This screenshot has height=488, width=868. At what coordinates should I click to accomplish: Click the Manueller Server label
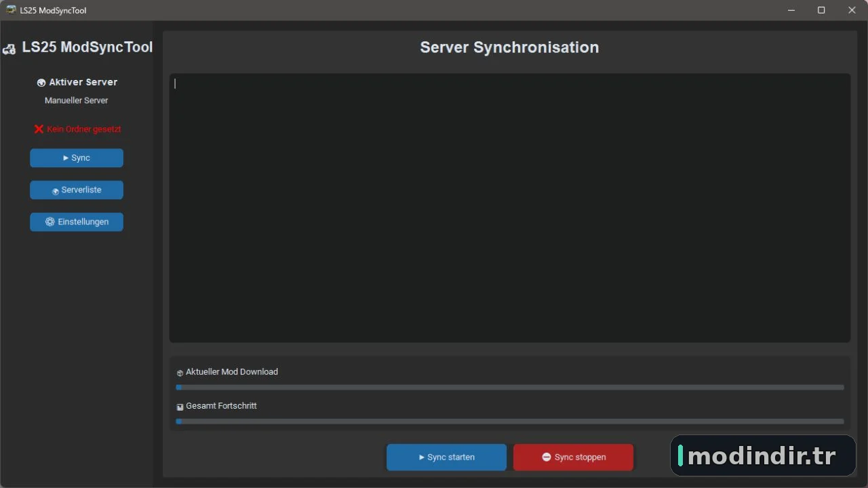77,100
